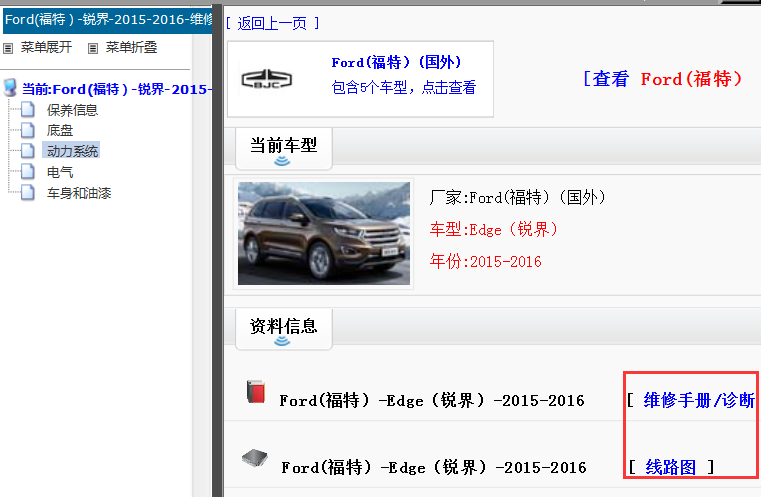
Task: Click the 厂家:Ford(福特)(国外) text
Action: (x=517, y=198)
